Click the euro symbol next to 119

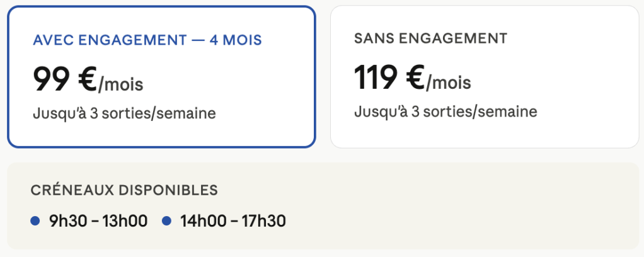point(414,77)
